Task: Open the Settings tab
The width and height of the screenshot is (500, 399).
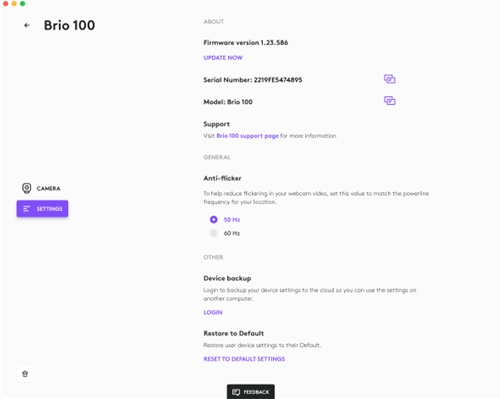Action: click(x=42, y=209)
